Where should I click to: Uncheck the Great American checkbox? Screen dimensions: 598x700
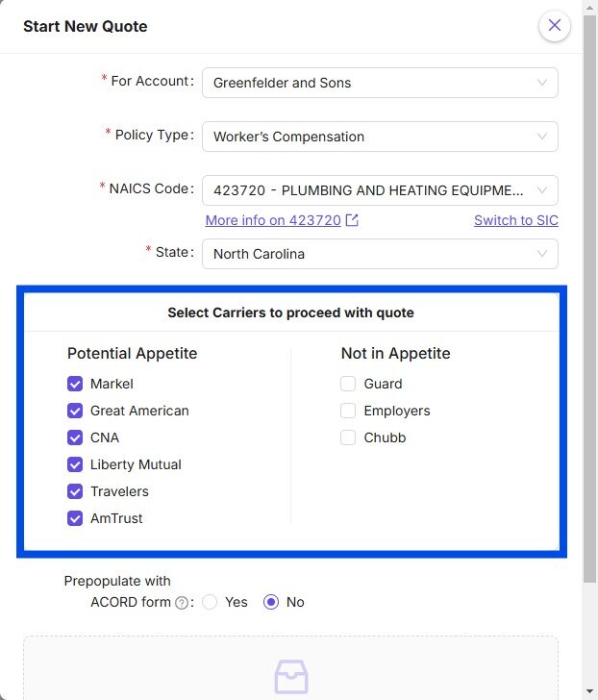coord(75,411)
